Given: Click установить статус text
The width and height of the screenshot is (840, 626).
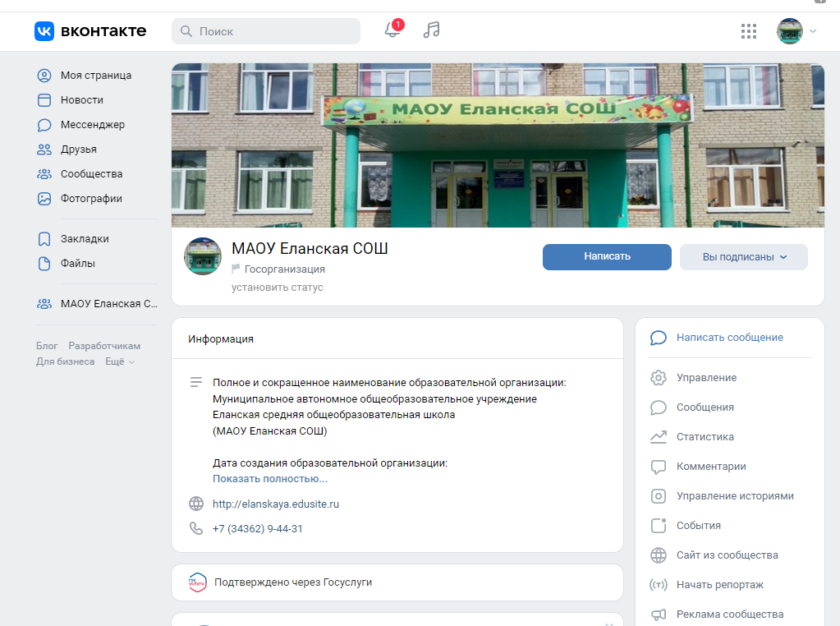Looking at the screenshot, I should (x=277, y=288).
